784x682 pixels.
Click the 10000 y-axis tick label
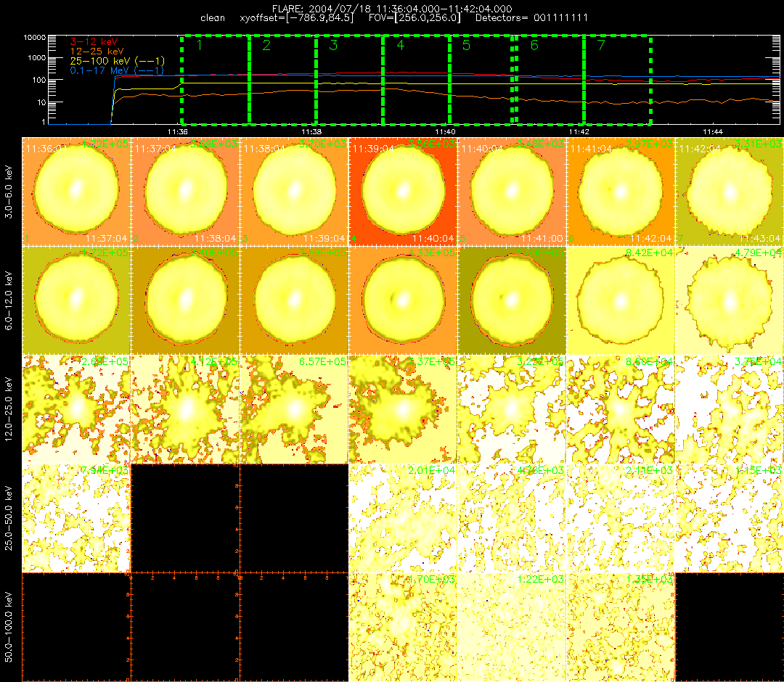(x=34, y=38)
